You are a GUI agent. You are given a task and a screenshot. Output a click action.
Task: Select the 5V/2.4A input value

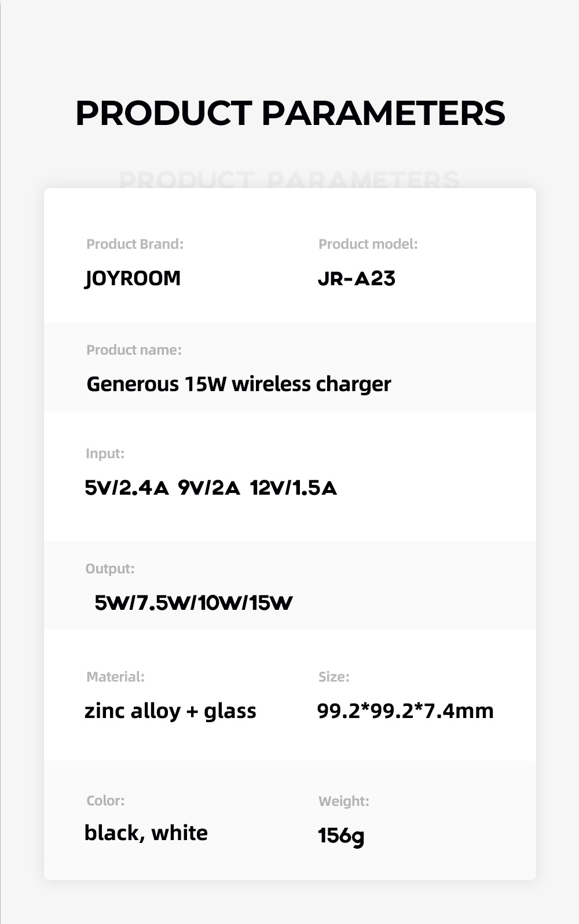pos(126,488)
